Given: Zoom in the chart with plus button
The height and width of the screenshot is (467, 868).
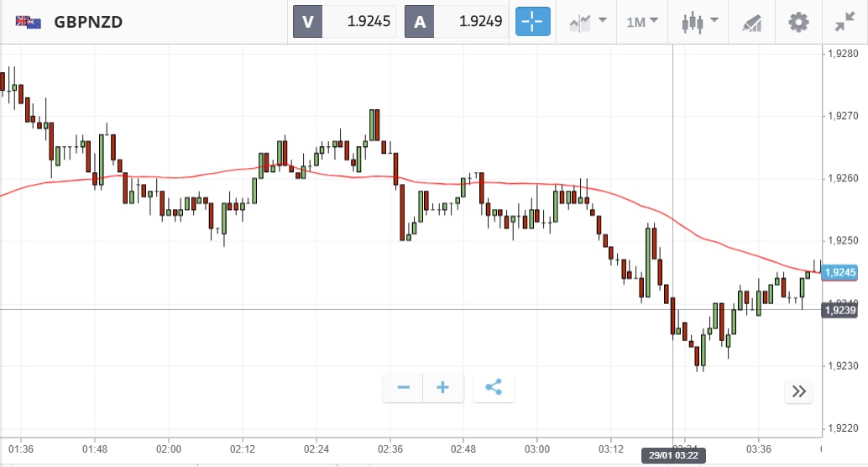Looking at the screenshot, I should [x=443, y=388].
